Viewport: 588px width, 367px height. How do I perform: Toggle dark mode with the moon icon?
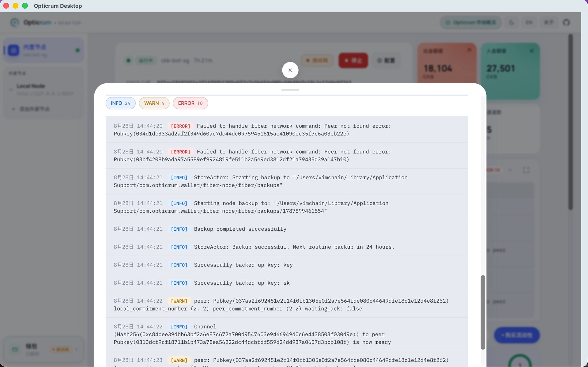click(511, 22)
